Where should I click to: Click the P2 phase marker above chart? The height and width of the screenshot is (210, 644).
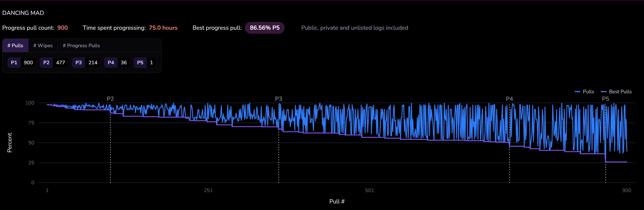coord(110,99)
